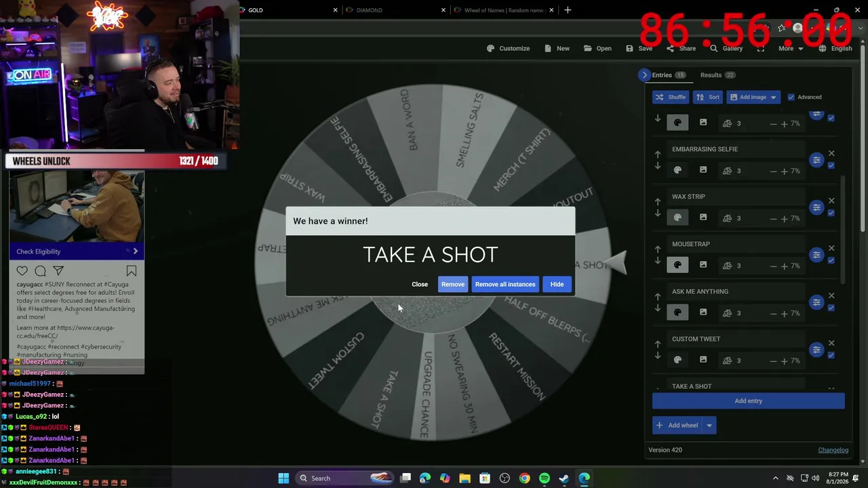
Task: Switch to the Entries tab
Action: click(669, 75)
